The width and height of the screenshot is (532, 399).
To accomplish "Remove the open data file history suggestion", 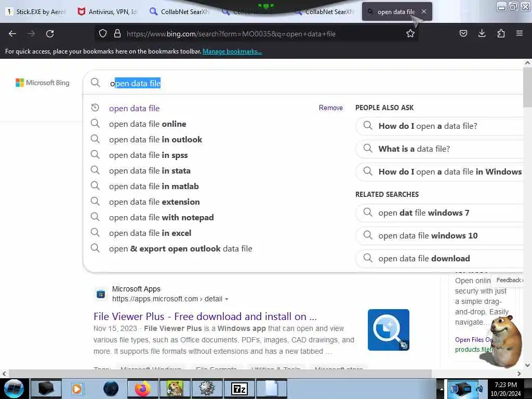I will point(331,108).
